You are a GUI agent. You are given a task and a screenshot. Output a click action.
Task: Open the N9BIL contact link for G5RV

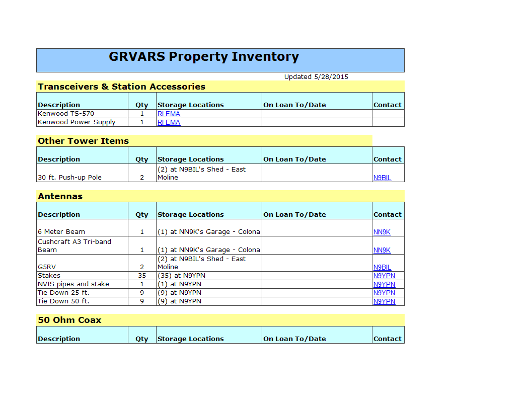[x=382, y=267]
